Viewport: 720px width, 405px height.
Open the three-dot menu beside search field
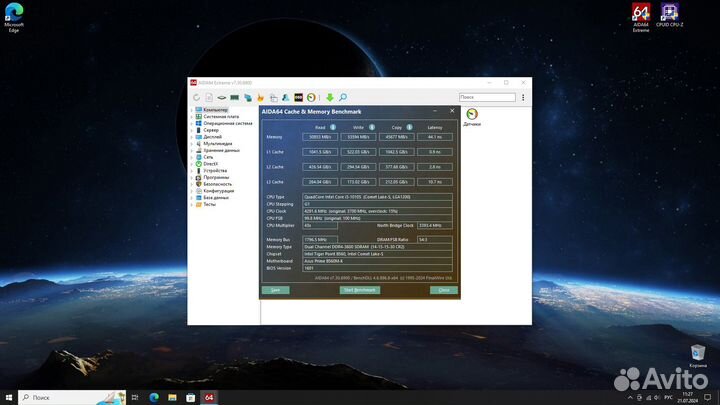[523, 97]
